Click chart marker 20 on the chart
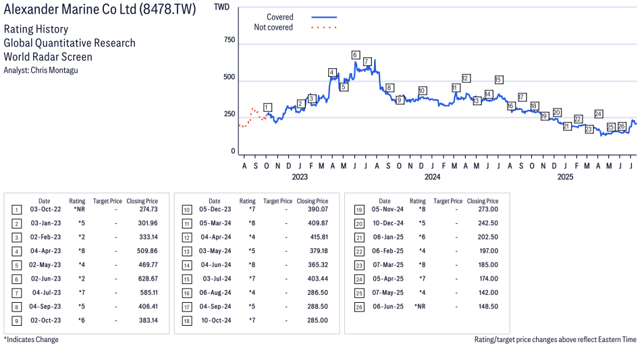The width and height of the screenshot is (644, 344). coord(556,113)
